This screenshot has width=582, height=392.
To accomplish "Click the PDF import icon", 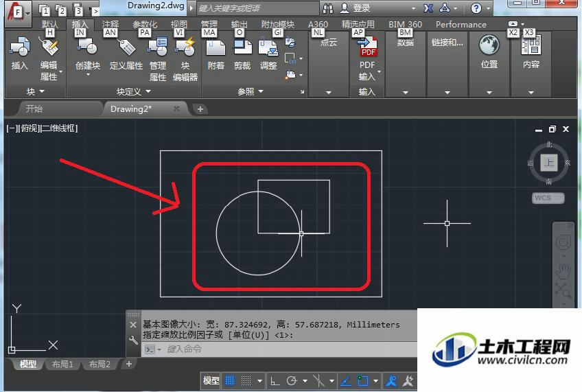I will pyautogui.click(x=367, y=47).
